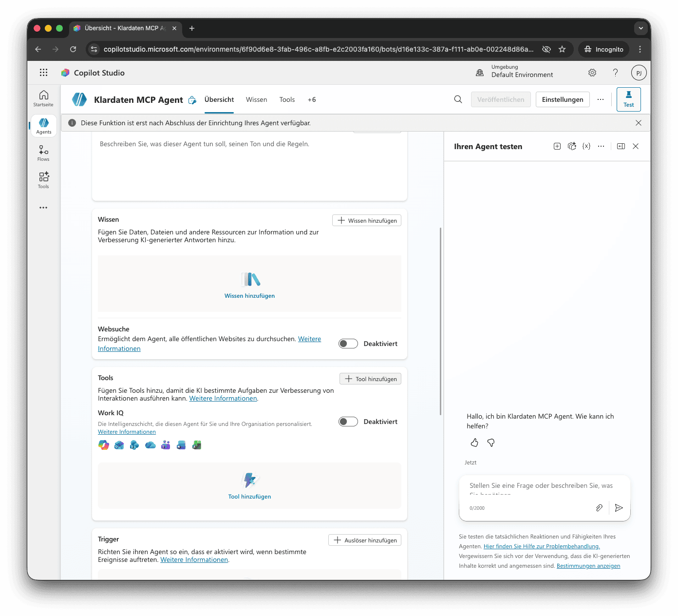Click the thumbs down feedback icon
This screenshot has height=616, width=678.
(491, 443)
